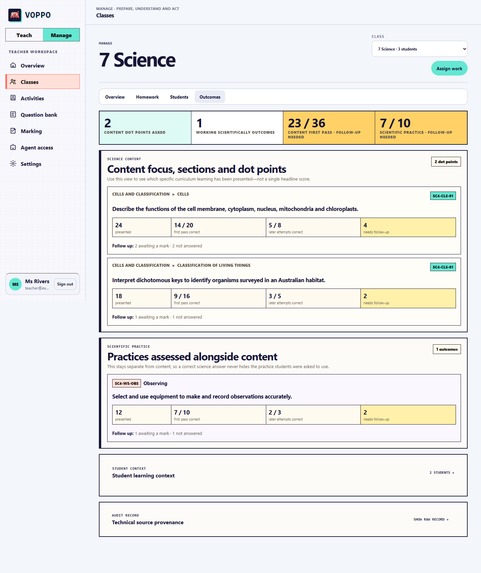
Task: Click the cell membrane functions dot point text
Action: [235, 209]
